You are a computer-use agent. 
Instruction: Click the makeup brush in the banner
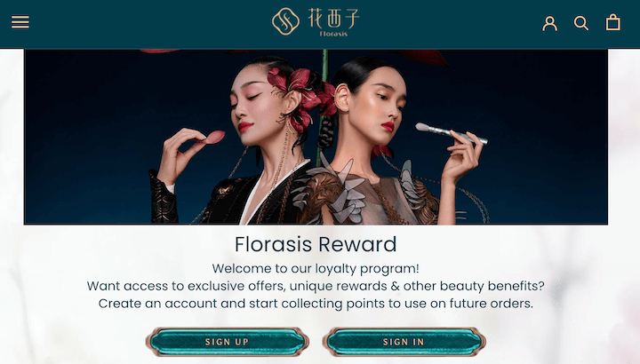(x=451, y=133)
